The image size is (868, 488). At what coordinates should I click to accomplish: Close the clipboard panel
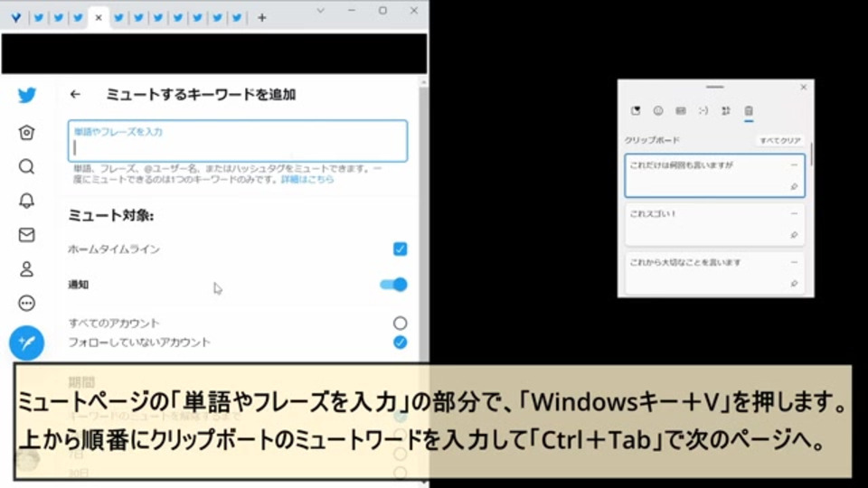(804, 88)
